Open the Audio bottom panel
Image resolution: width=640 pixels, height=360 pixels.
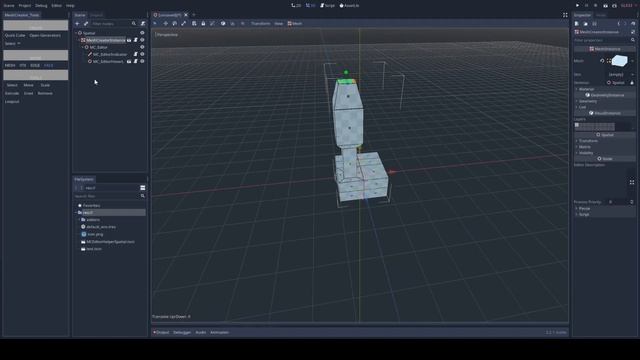(x=200, y=333)
